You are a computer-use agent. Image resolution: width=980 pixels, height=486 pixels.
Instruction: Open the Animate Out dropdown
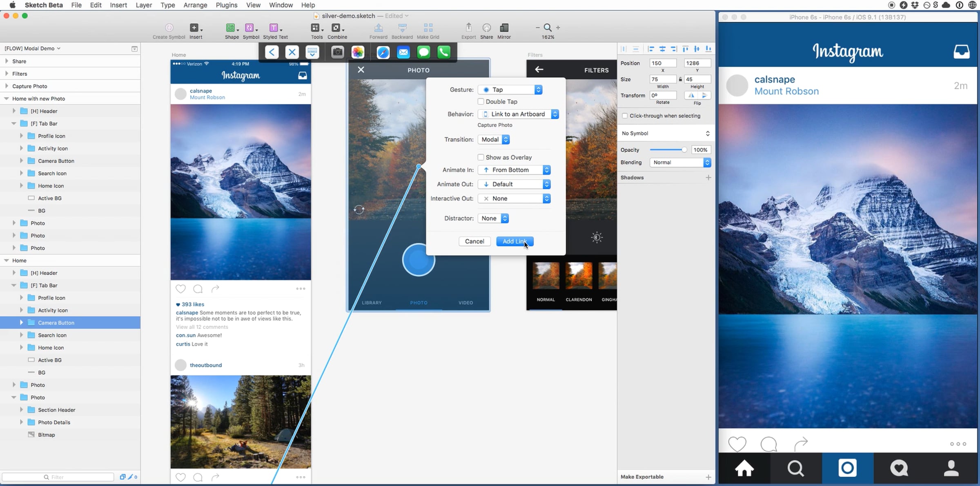point(514,184)
